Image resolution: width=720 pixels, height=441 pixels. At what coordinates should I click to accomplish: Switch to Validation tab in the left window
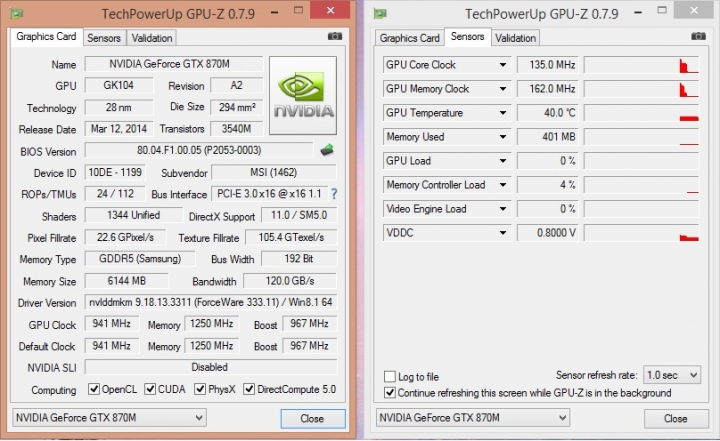click(x=152, y=38)
